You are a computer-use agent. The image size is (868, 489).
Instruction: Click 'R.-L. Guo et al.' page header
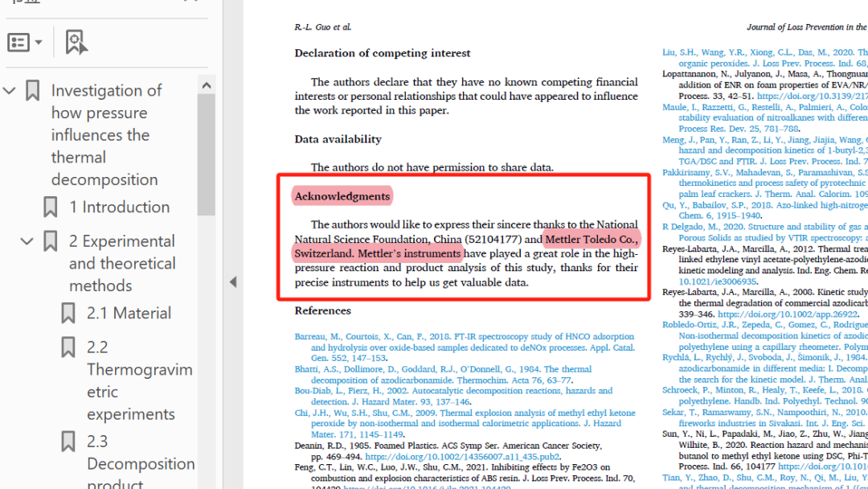pos(323,27)
